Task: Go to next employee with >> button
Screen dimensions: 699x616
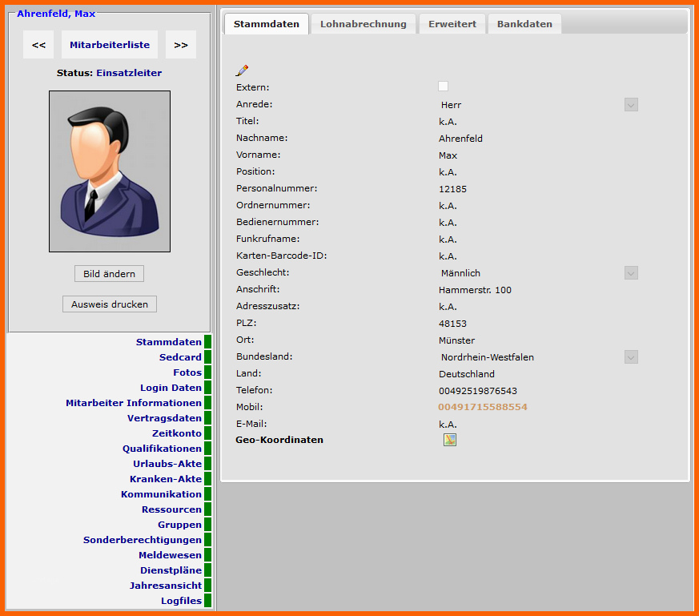Action: pos(181,45)
